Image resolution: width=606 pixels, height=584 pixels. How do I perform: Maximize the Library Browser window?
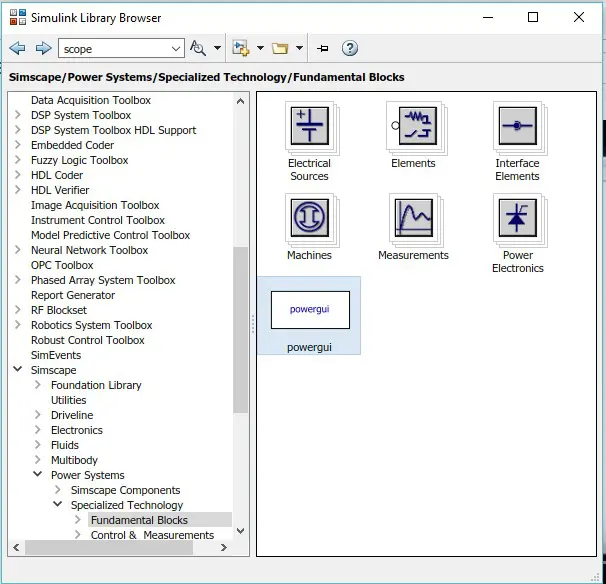click(533, 17)
